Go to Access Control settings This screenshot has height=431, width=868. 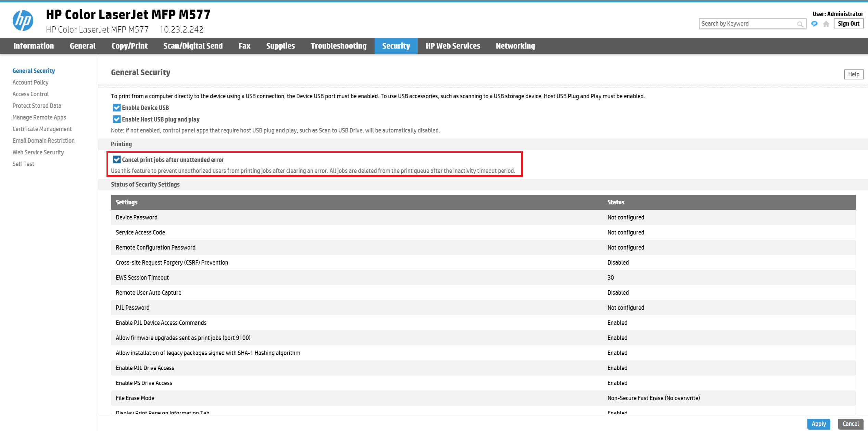[x=30, y=94]
